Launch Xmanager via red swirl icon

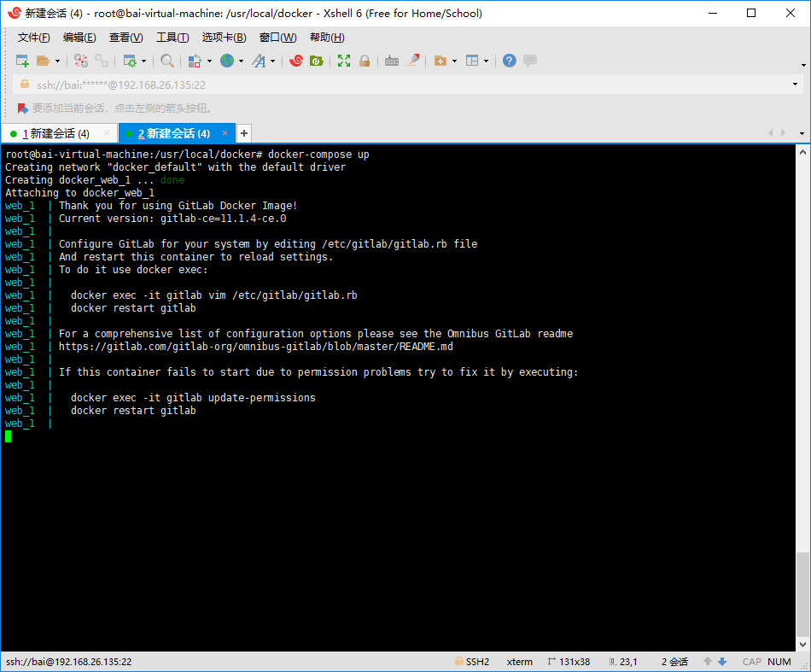click(x=296, y=61)
